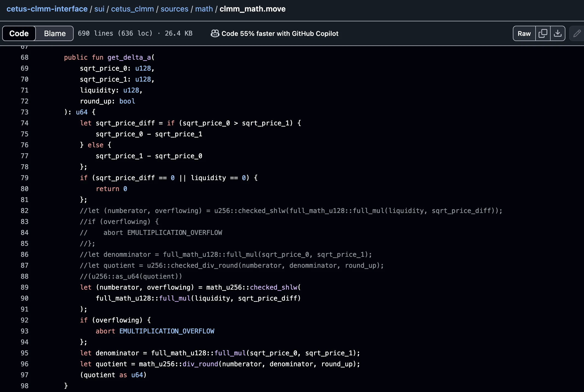The height and width of the screenshot is (392, 584).
Task: Click Code 55% faster with Copilot link
Action: click(x=280, y=33)
